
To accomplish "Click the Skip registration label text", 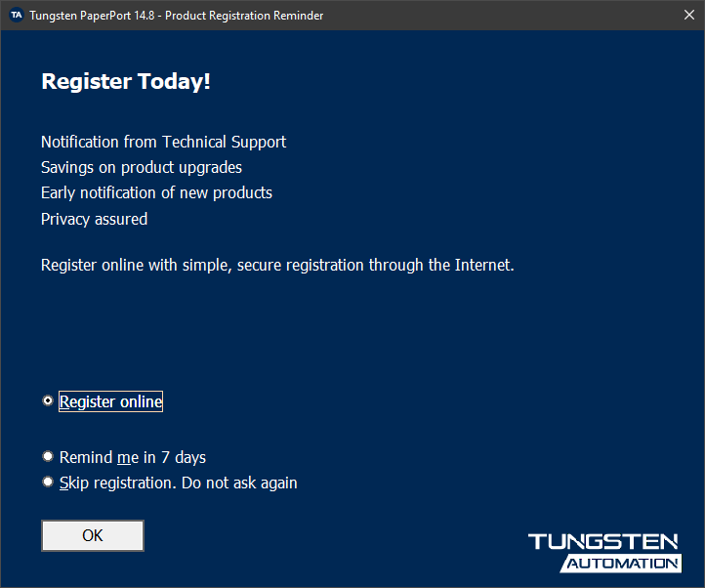I will pos(178,483).
